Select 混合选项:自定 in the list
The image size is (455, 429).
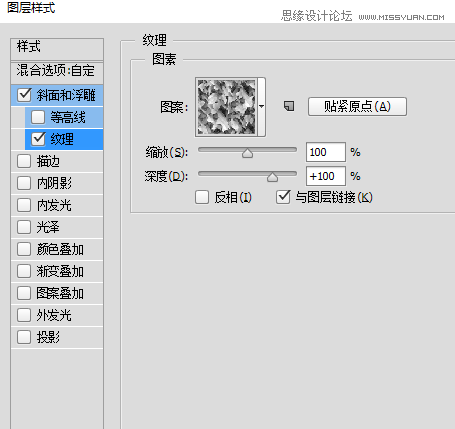(x=57, y=72)
